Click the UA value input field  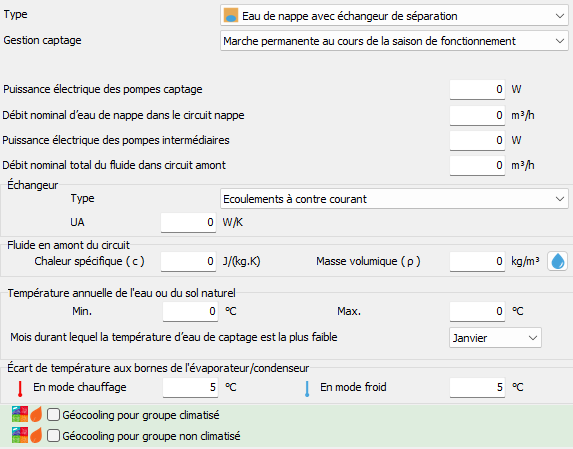189,222
